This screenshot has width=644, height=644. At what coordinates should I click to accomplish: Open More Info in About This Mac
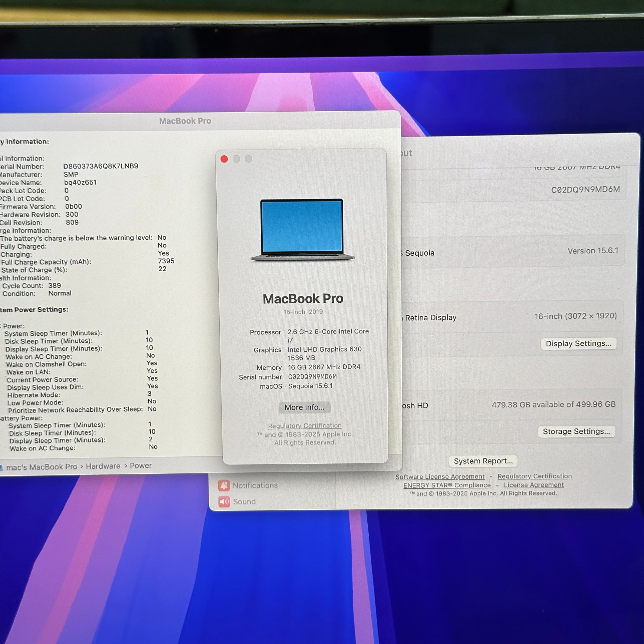coord(304,407)
